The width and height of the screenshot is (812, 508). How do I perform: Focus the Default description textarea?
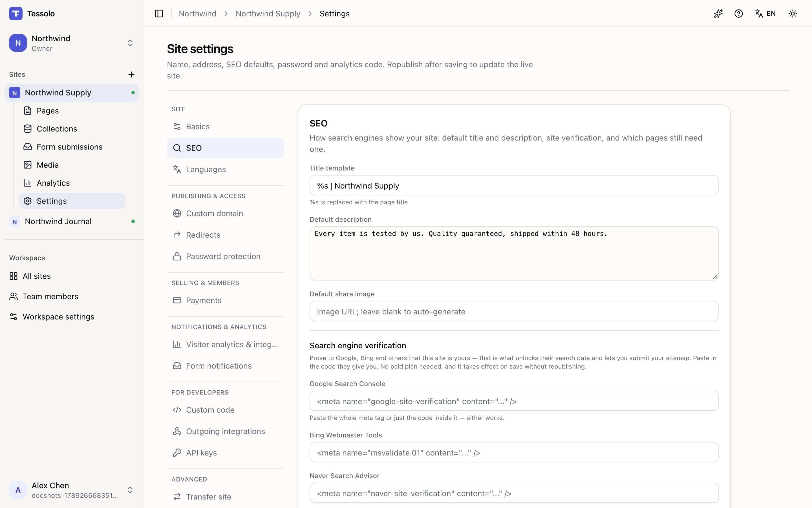(x=514, y=254)
